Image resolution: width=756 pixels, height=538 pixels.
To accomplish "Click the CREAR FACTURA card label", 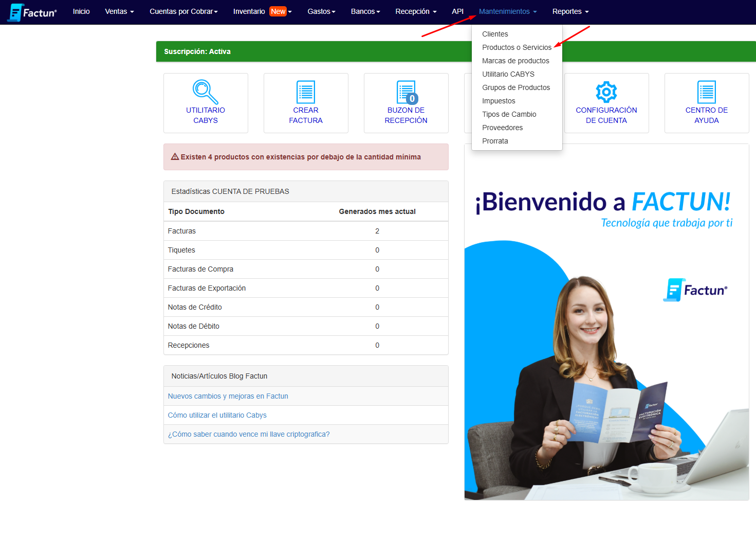I will click(x=306, y=115).
